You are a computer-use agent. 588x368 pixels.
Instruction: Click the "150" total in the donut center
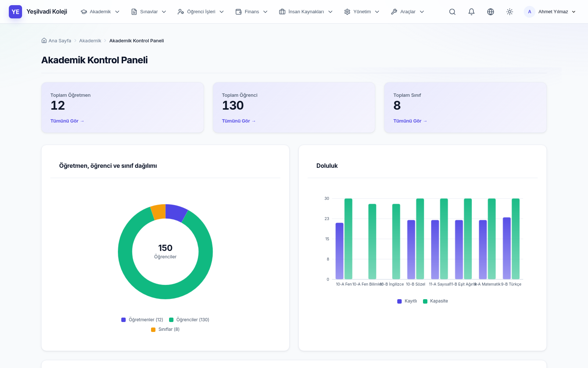[x=165, y=248]
